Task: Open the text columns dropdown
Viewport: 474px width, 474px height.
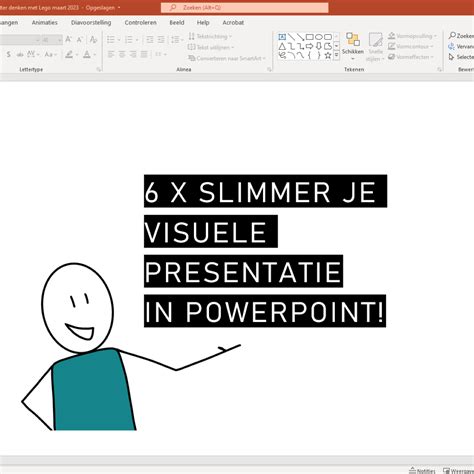Action: pyautogui.click(x=161, y=54)
